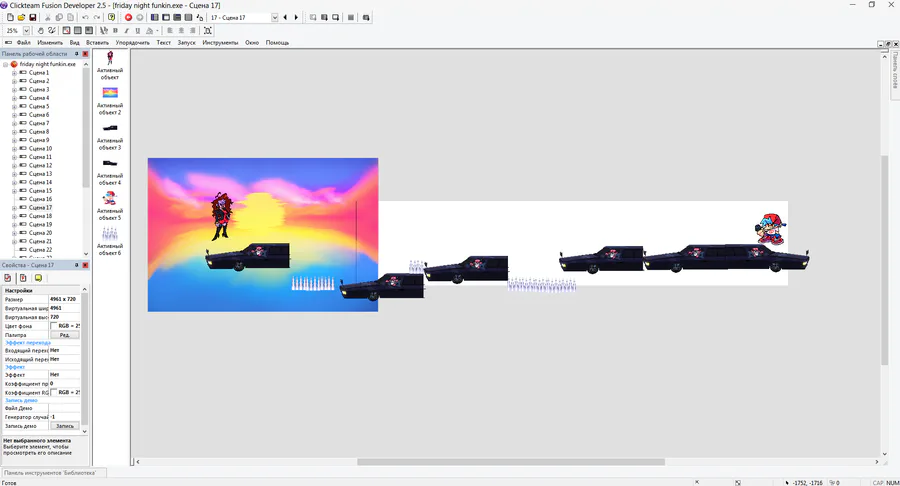The height and width of the screenshot is (486, 900).
Task: Click the Undo arrow icon
Action: [86, 18]
